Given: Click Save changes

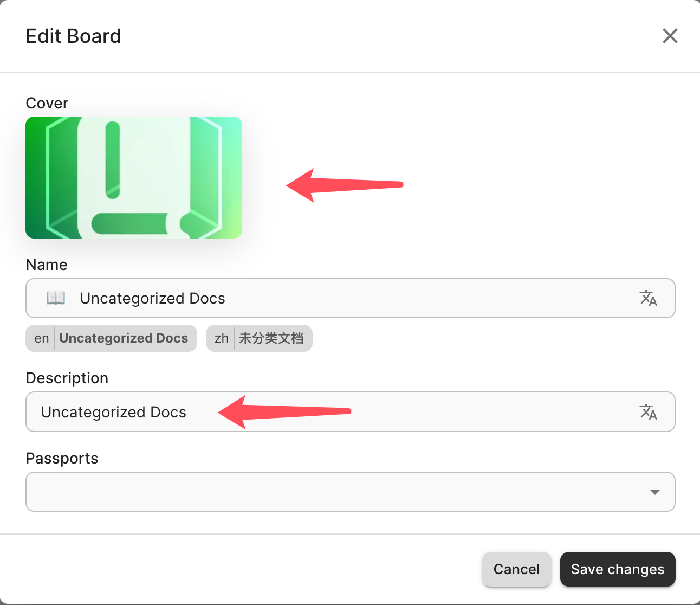Looking at the screenshot, I should point(617,569).
